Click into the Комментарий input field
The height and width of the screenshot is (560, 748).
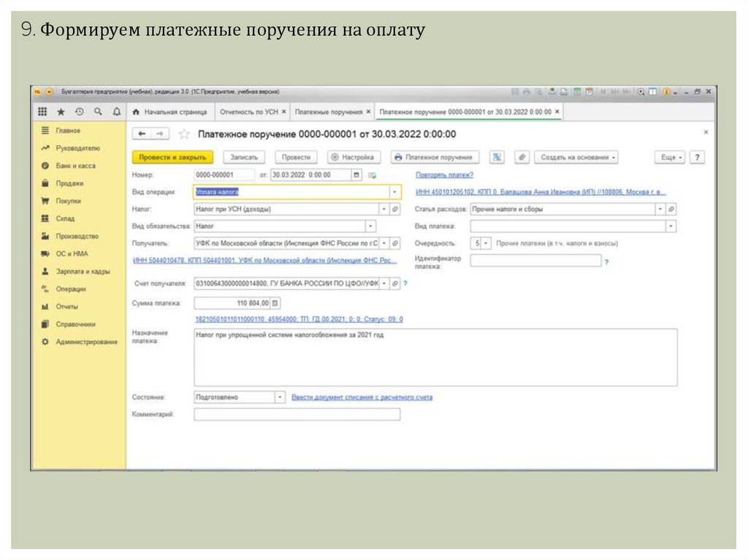pos(297,415)
